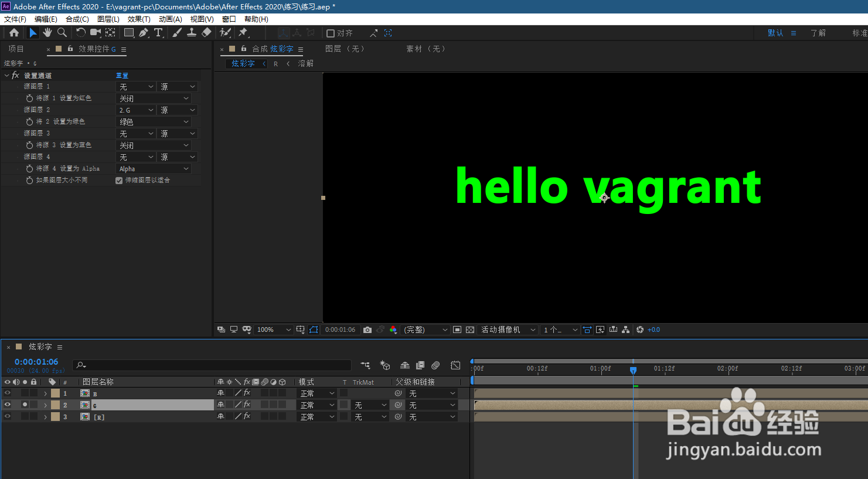Expand layer 3 [R] properties
The width and height of the screenshot is (868, 479).
coord(45,417)
